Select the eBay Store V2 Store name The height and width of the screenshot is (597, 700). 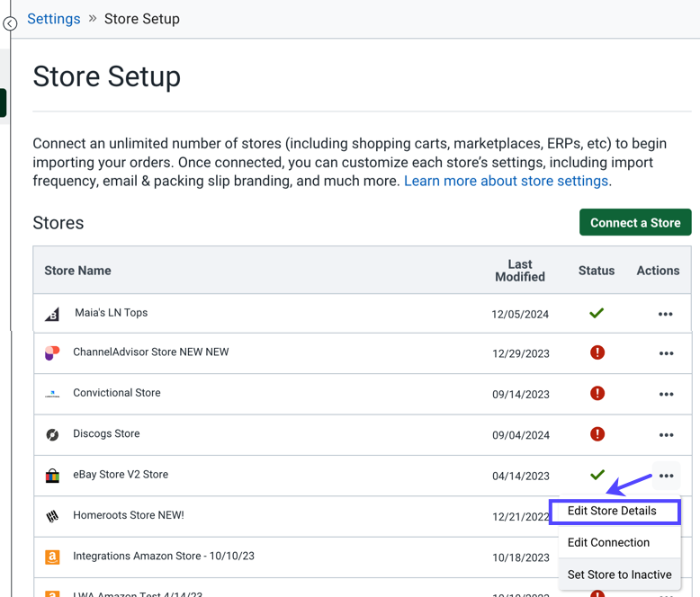[x=121, y=475]
